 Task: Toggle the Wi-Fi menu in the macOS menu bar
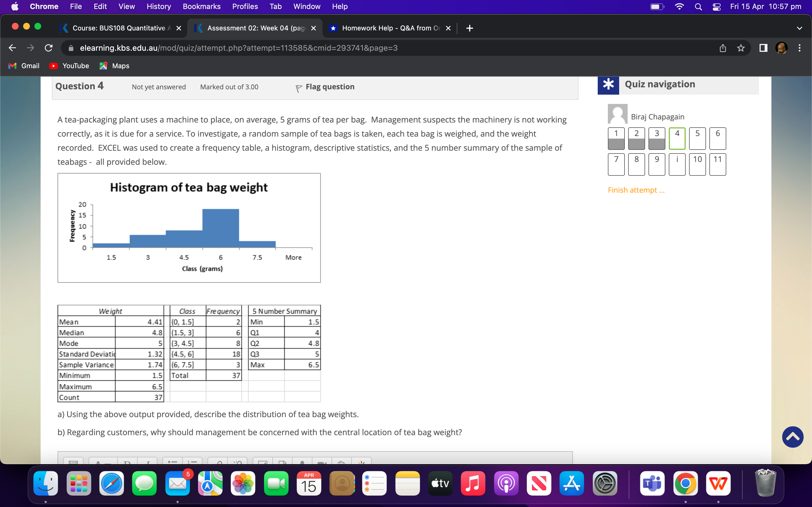pos(679,6)
